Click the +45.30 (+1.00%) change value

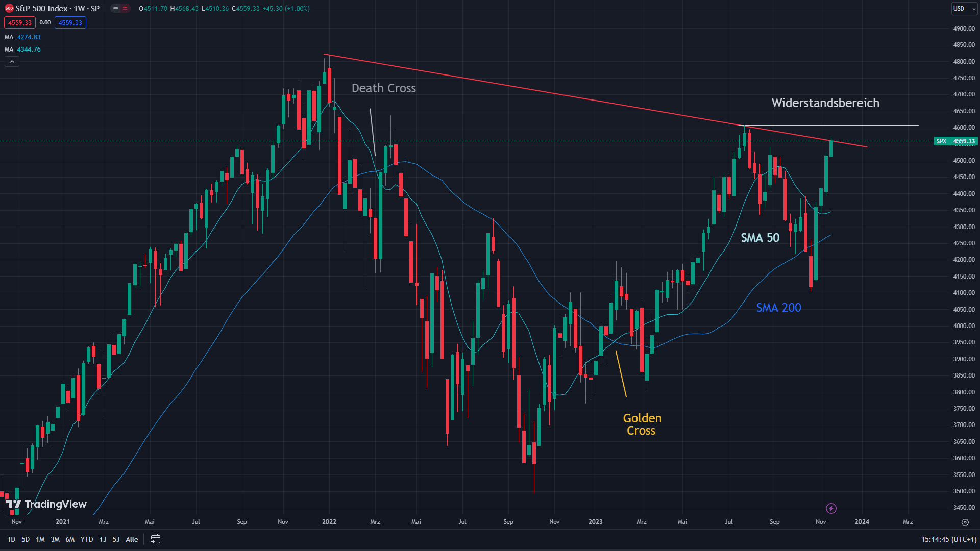point(286,8)
